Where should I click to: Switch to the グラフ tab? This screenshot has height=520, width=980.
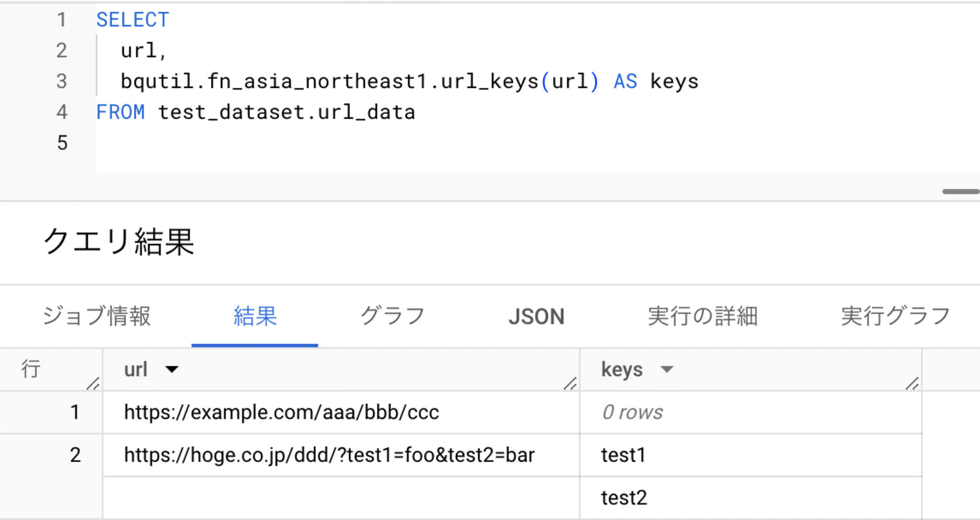pyautogui.click(x=392, y=316)
